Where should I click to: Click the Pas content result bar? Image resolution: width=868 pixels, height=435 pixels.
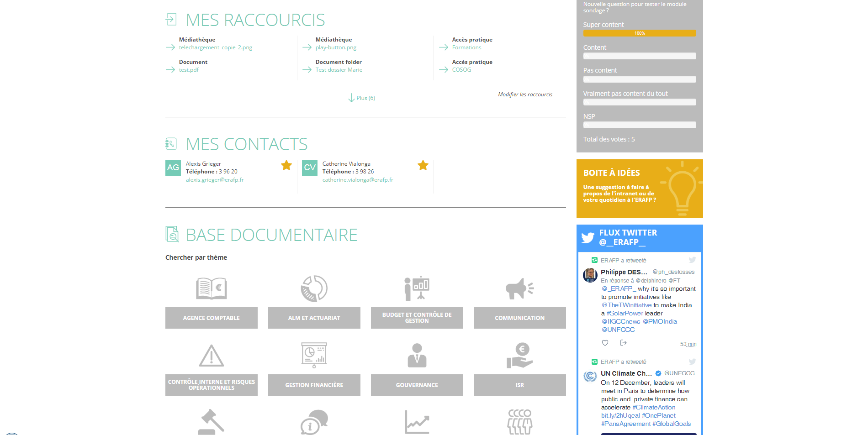(640, 79)
